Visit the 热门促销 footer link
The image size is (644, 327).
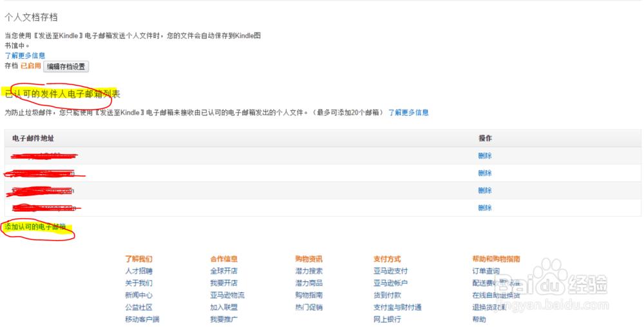(309, 307)
